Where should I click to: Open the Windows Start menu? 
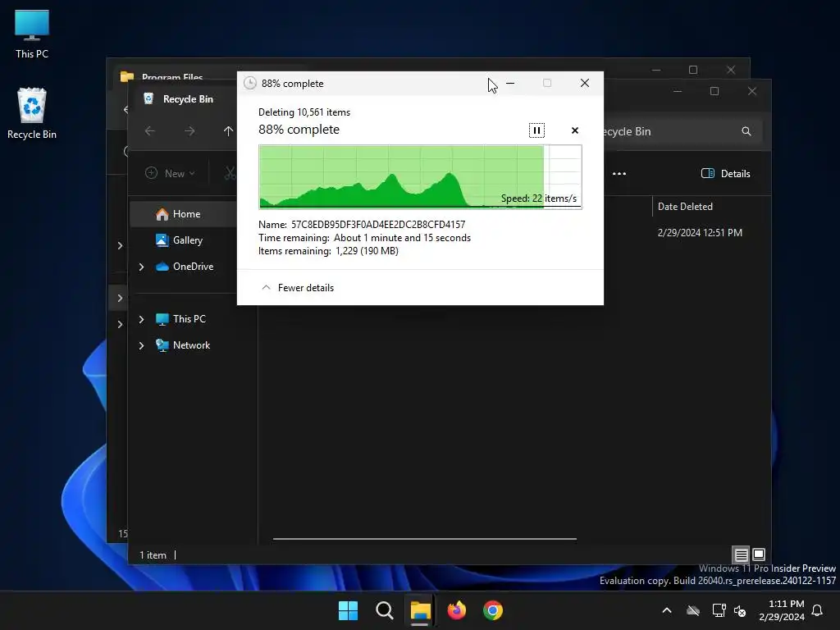tap(348, 610)
